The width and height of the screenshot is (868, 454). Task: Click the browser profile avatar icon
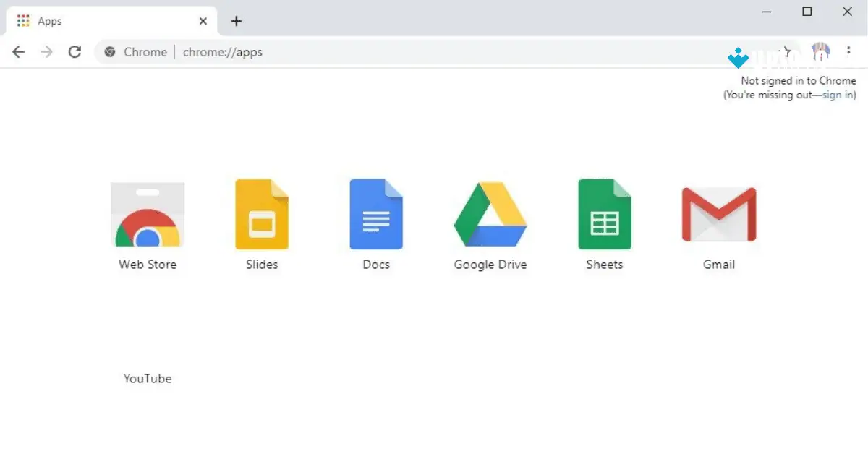point(820,51)
